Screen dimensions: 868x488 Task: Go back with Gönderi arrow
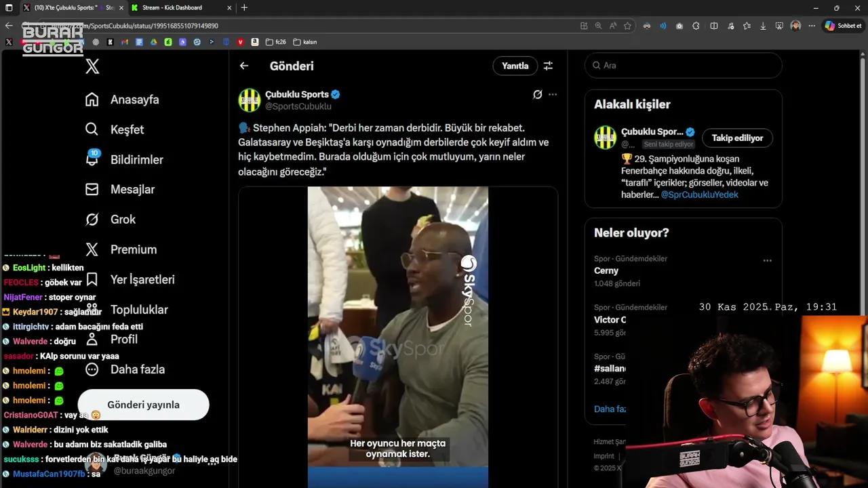point(244,66)
